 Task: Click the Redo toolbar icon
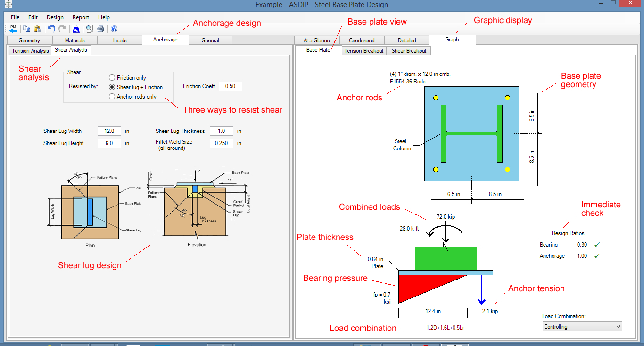click(63, 29)
